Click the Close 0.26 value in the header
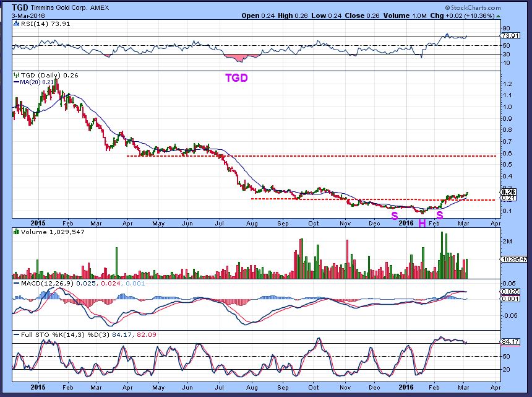Viewport: 532px width, 397px height. (x=362, y=15)
